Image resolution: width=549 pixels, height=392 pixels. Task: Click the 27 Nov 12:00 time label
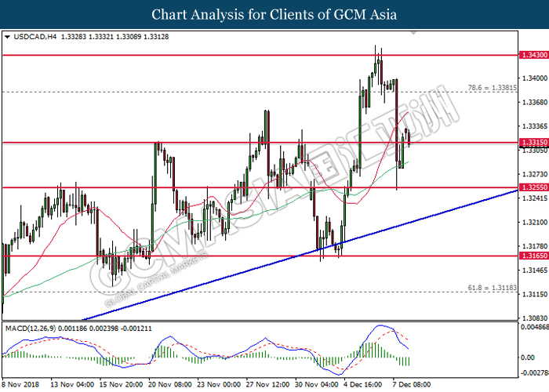tap(268, 384)
